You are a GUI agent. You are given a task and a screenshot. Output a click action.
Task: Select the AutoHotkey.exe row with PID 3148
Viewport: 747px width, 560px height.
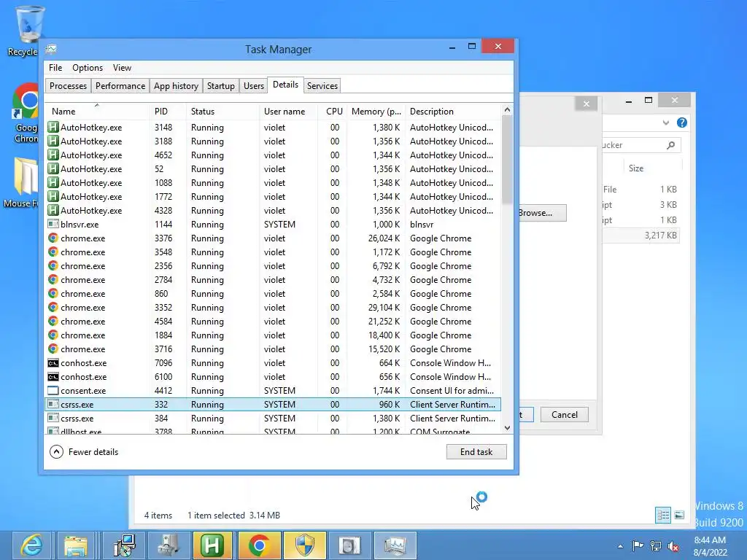click(x=274, y=128)
